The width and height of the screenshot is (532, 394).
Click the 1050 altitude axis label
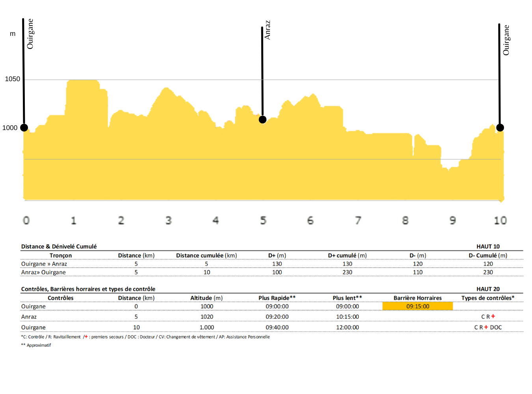coord(12,79)
